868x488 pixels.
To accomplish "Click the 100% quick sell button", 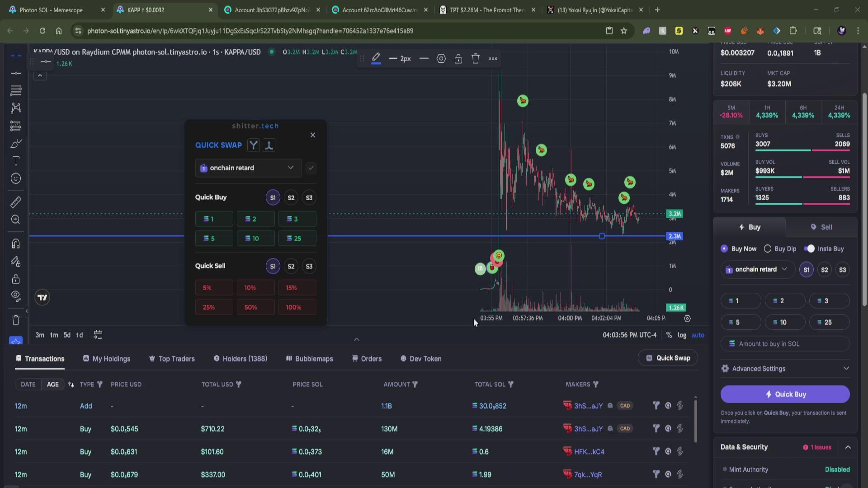I will 297,307.
